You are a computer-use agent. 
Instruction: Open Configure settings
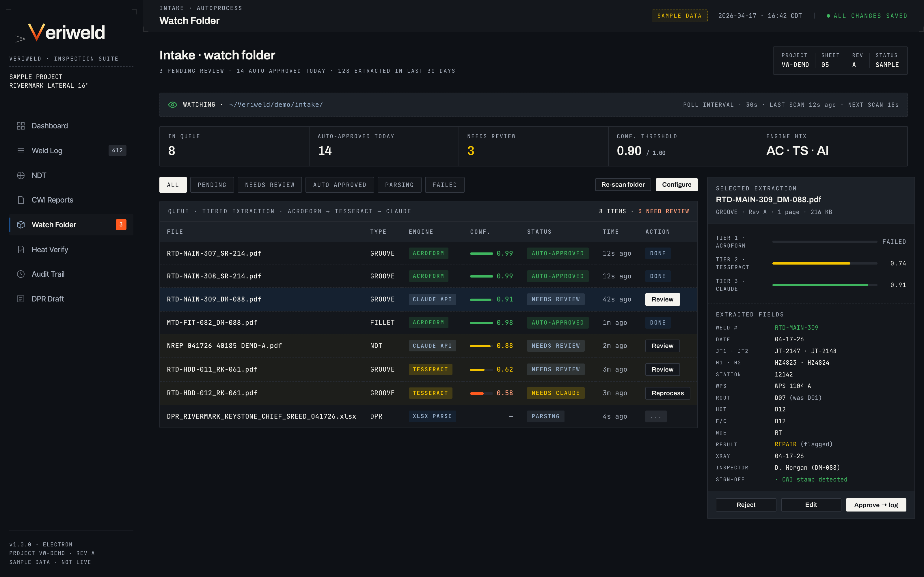coord(676,185)
